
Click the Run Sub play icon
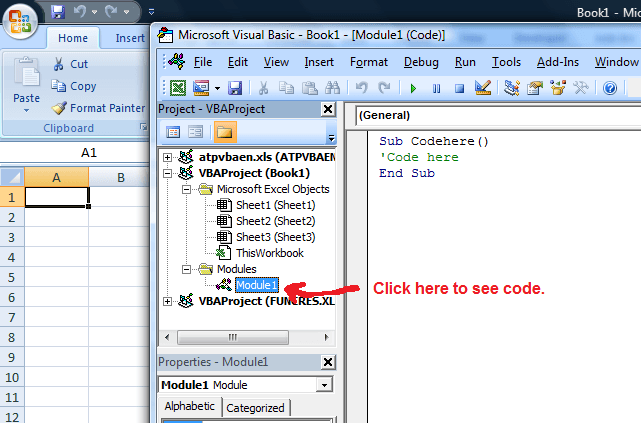click(x=412, y=88)
